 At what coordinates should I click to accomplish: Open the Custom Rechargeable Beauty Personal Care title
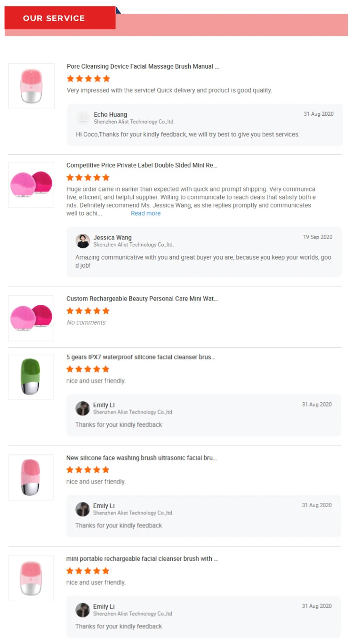pos(142,299)
